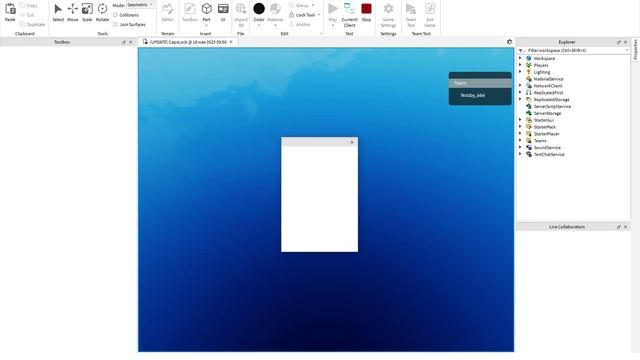Select the Lighting bulb icon
Viewport: 640px width, 360px height.
coord(529,72)
